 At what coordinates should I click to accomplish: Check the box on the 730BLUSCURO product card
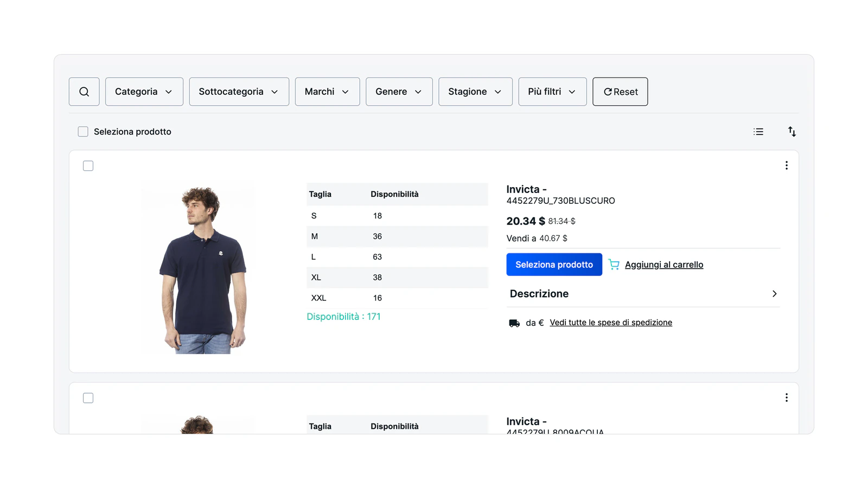(x=88, y=166)
